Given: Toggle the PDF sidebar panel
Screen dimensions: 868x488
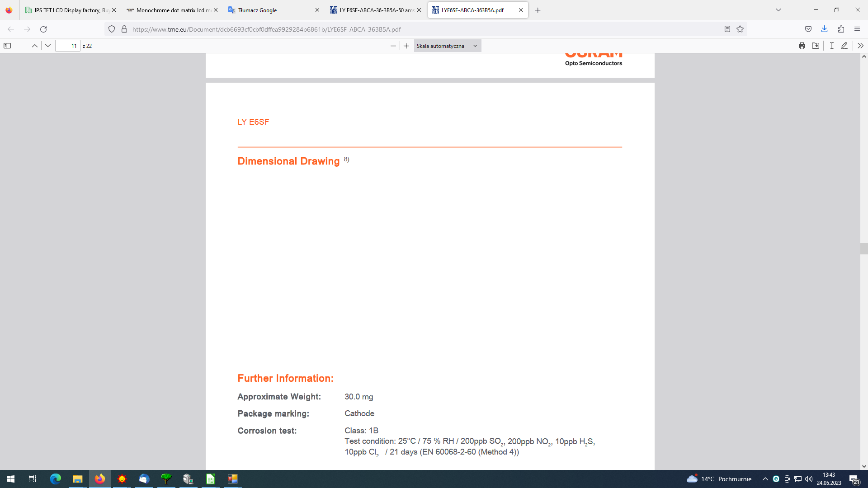Looking at the screenshot, I should 7,46.
